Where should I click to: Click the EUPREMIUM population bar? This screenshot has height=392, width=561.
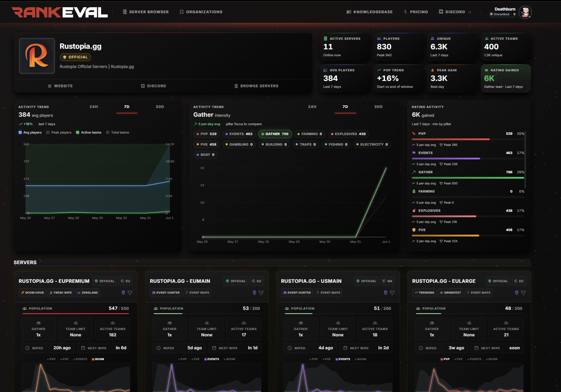point(76,313)
